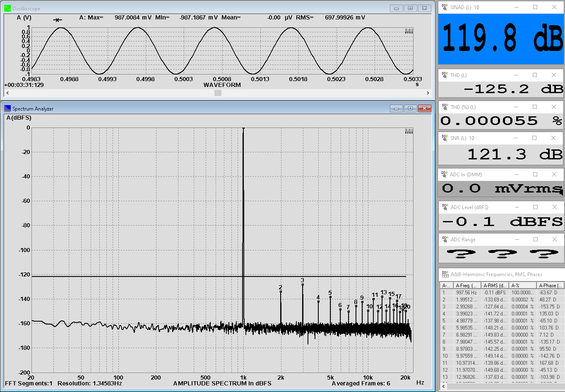Click the SNR 121.3 dB reading
The height and width of the screenshot is (392, 565).
point(515,154)
